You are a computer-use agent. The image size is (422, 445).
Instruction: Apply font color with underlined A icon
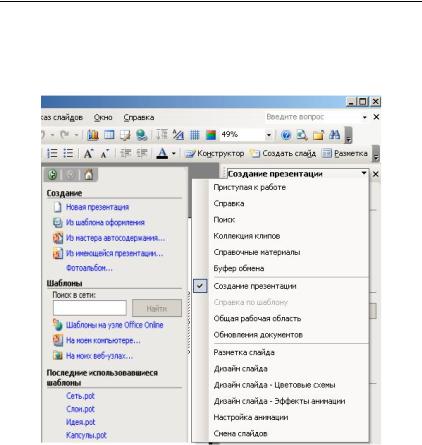162,153
